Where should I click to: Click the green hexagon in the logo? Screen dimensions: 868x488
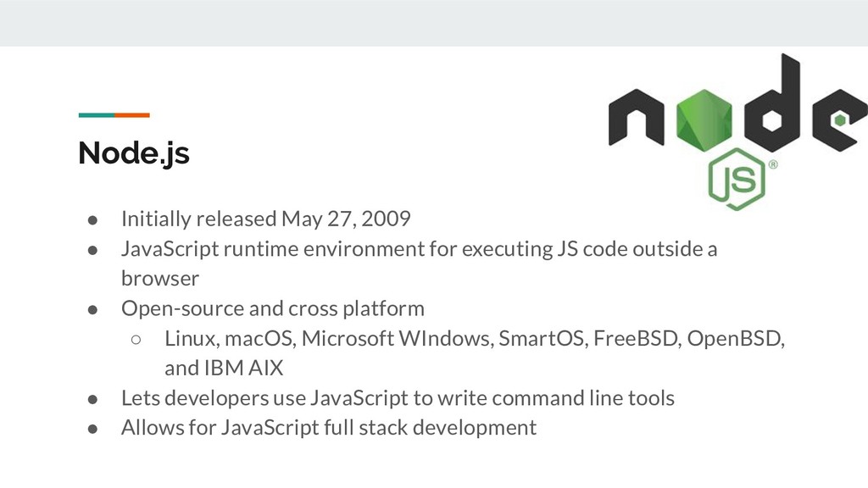click(704, 119)
